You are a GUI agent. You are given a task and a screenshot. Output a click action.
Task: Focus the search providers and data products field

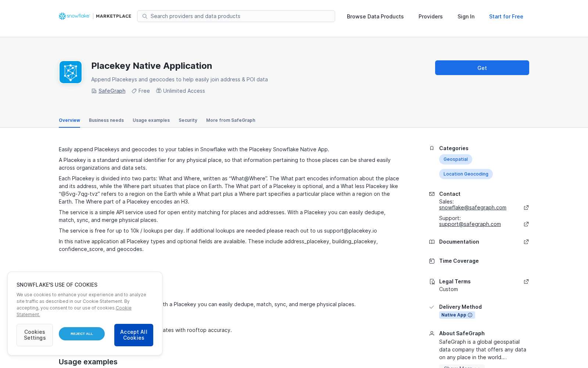(x=236, y=16)
